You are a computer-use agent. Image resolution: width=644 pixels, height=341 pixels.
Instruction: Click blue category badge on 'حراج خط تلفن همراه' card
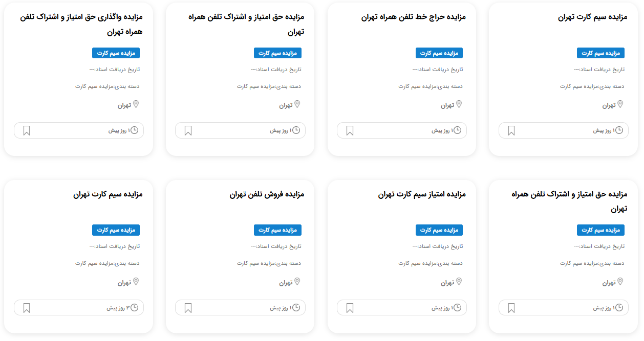coord(439,53)
